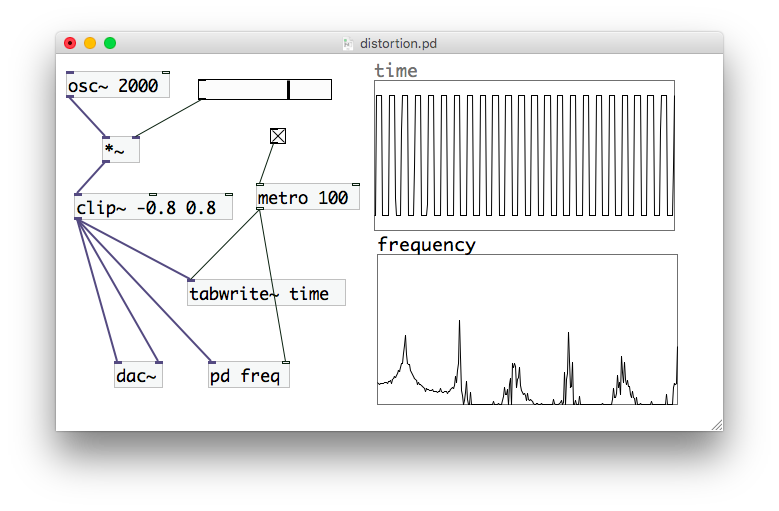Click inside the frequency spectrum graph
This screenshot has width=779, height=511.
tap(527, 329)
